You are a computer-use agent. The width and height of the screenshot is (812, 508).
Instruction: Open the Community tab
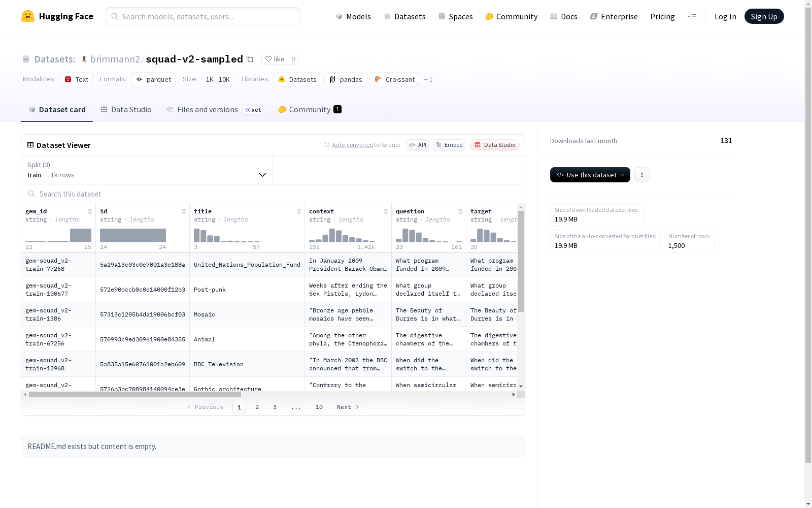310,110
